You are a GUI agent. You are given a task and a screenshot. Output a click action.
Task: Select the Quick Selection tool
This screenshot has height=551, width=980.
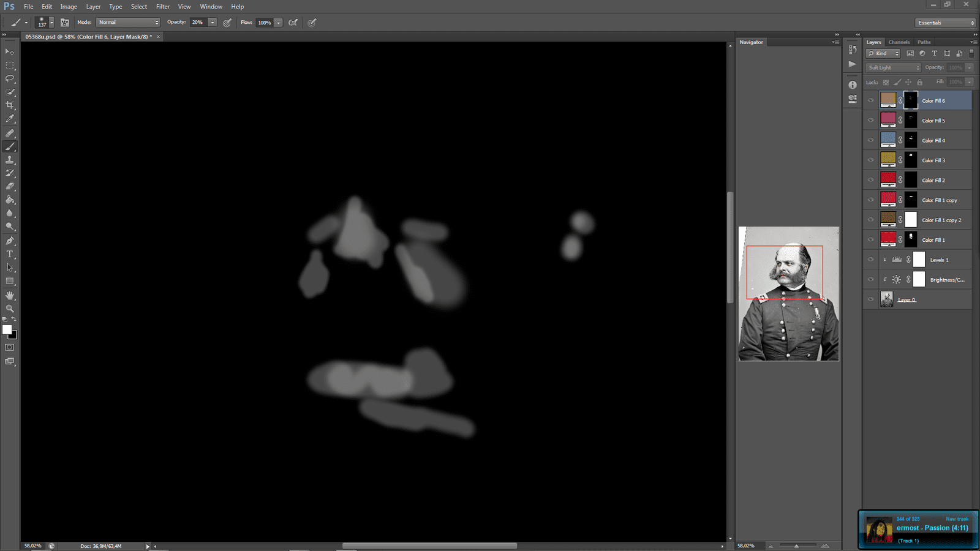tap(10, 92)
